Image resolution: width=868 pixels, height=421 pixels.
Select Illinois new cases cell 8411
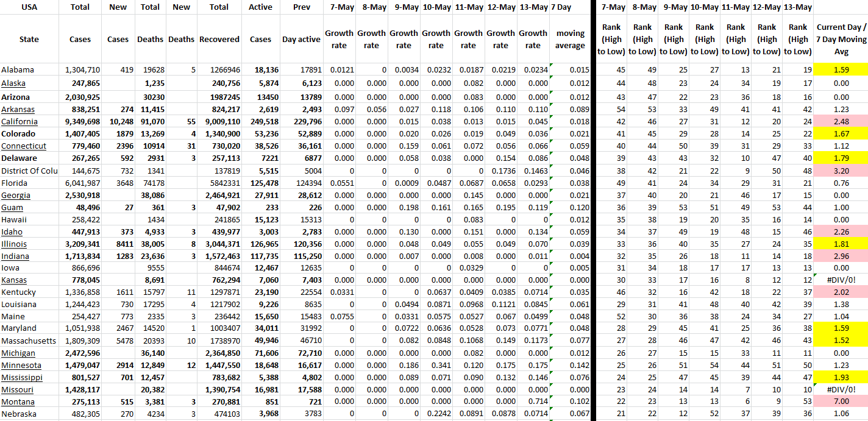tap(118, 244)
